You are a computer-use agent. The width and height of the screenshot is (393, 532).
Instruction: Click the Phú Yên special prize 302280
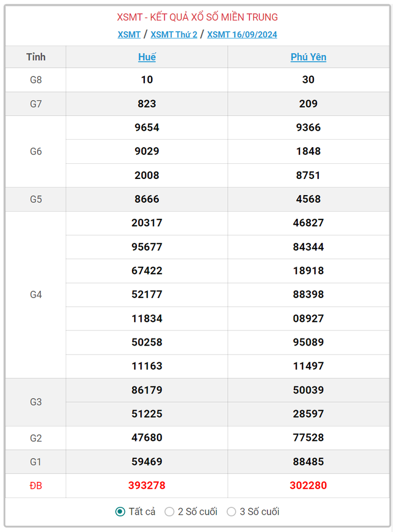(308, 486)
